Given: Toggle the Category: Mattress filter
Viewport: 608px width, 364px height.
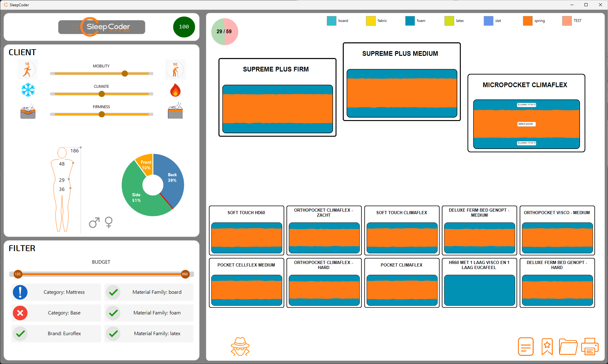Looking at the screenshot, I should click(x=20, y=292).
